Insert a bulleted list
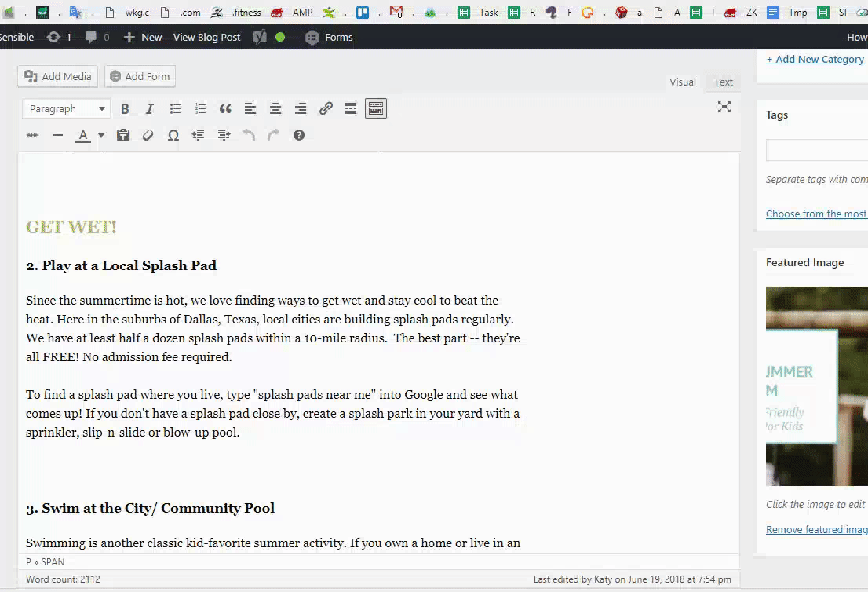The width and height of the screenshot is (868, 592). pyautogui.click(x=175, y=108)
